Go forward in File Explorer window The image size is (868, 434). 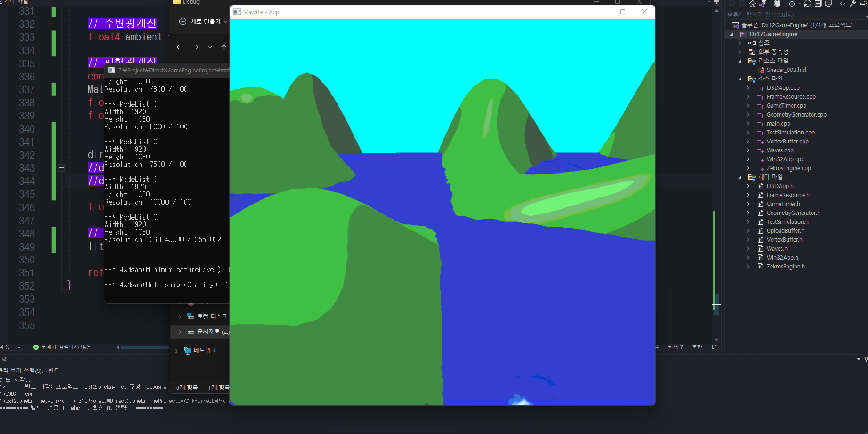[x=196, y=47]
